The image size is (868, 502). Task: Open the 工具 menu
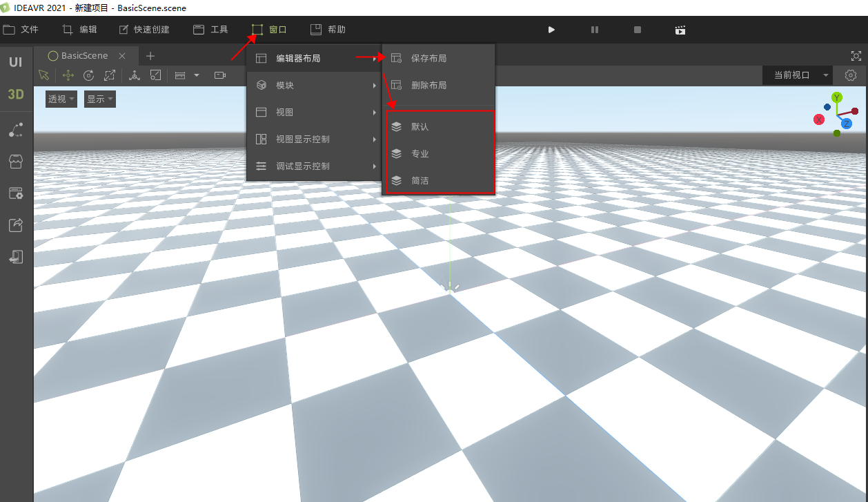[210, 30]
